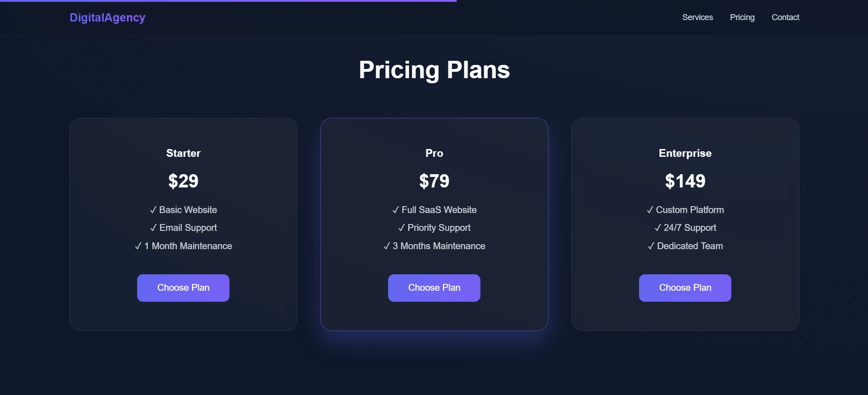Click the Basic Website checkmark feature
The width and height of the screenshot is (868, 395).
(183, 210)
